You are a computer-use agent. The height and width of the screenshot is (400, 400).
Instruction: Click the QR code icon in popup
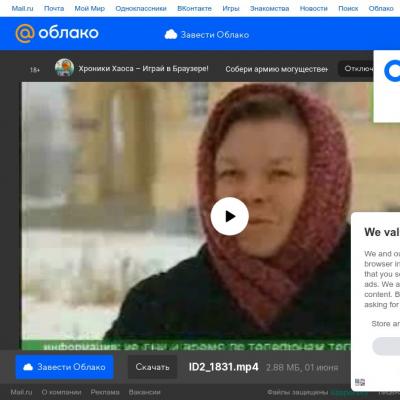coord(360,382)
